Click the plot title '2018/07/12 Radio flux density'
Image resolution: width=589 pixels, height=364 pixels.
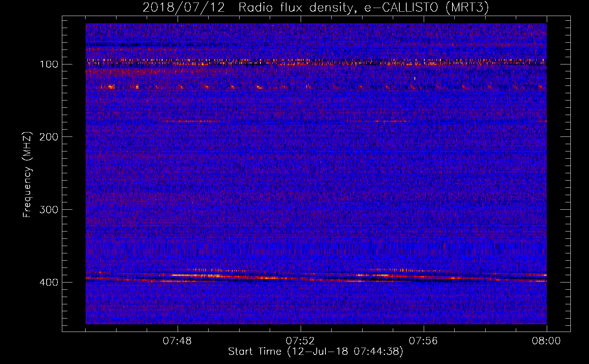click(249, 7)
